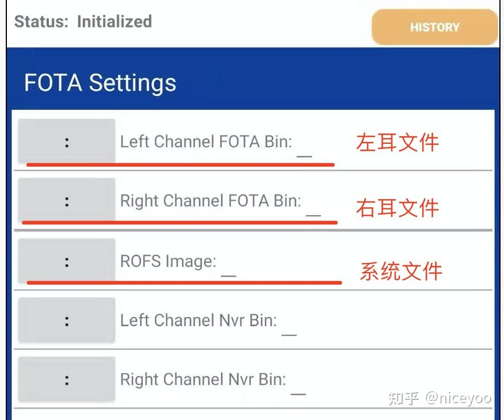Click file picker button for Right Channel Nvr Bin

tap(67, 380)
